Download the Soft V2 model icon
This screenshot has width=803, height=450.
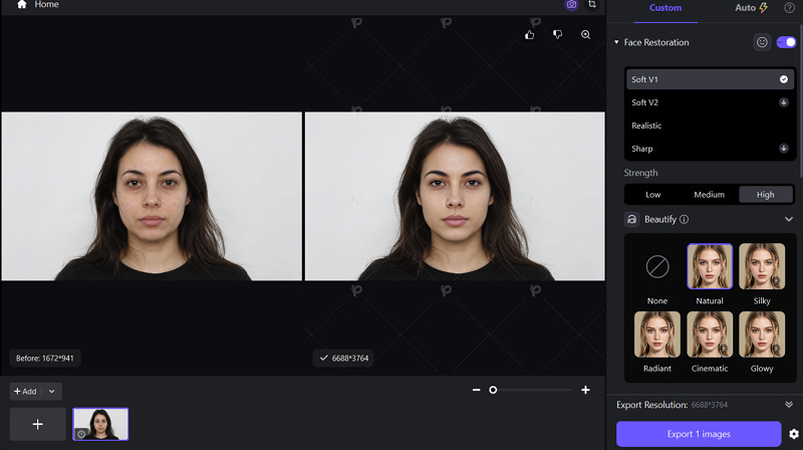click(x=784, y=102)
